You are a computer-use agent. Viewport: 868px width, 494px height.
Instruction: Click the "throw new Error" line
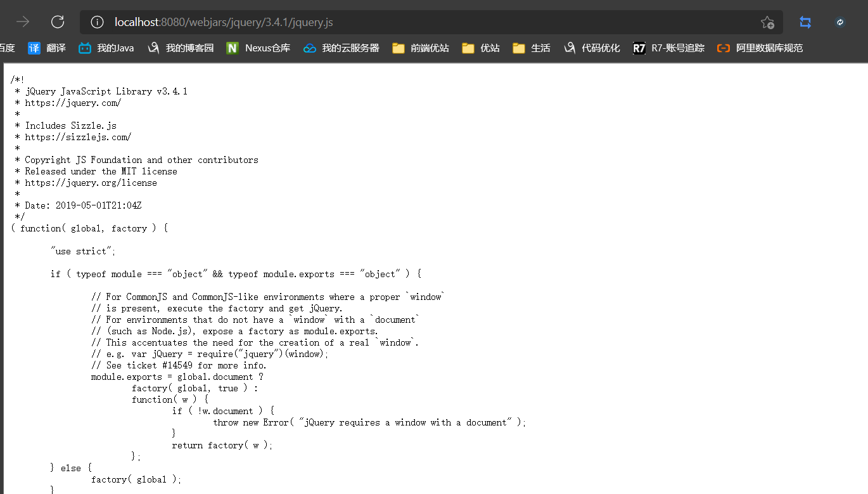pyautogui.click(x=370, y=422)
